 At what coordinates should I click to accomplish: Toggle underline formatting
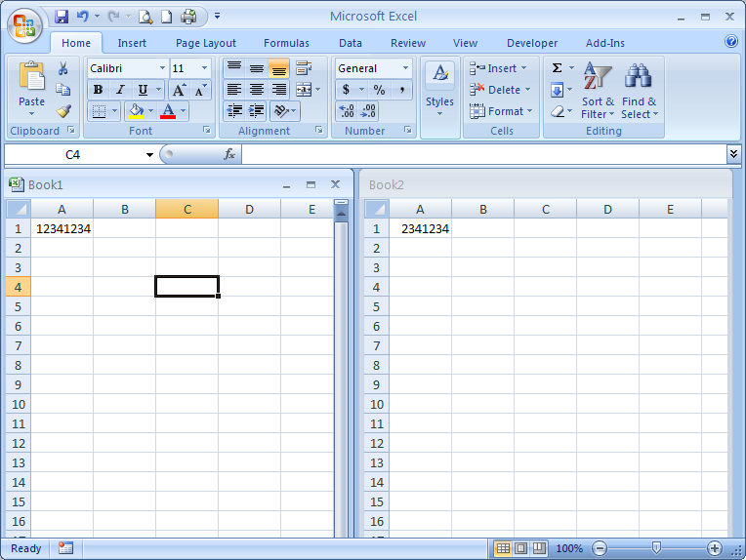coord(143,90)
